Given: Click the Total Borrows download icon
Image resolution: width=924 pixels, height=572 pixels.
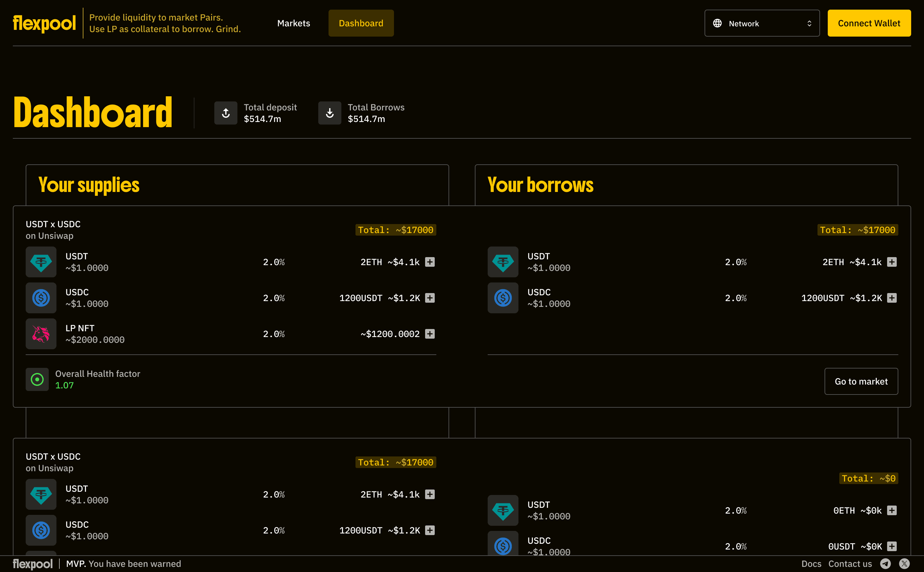Looking at the screenshot, I should tap(330, 113).
